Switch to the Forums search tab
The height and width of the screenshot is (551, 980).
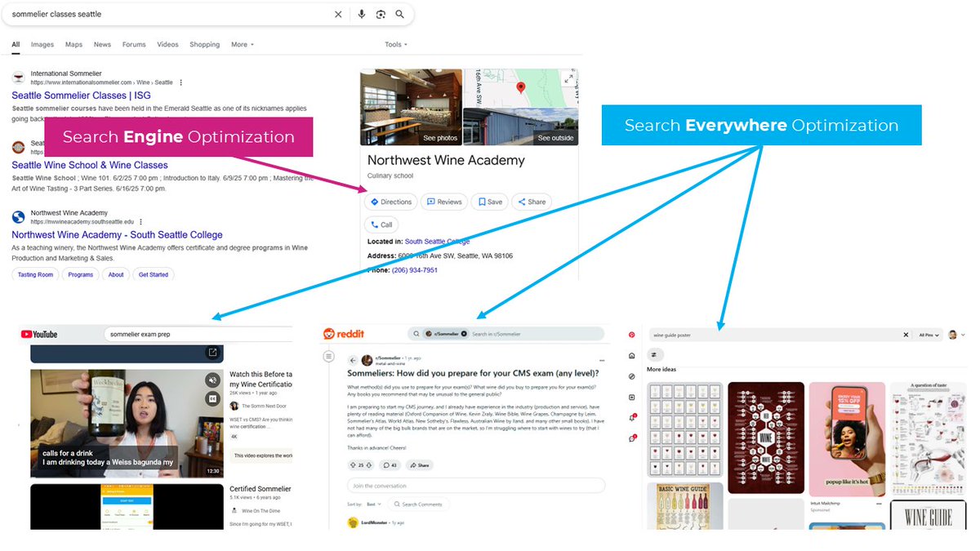pos(134,45)
